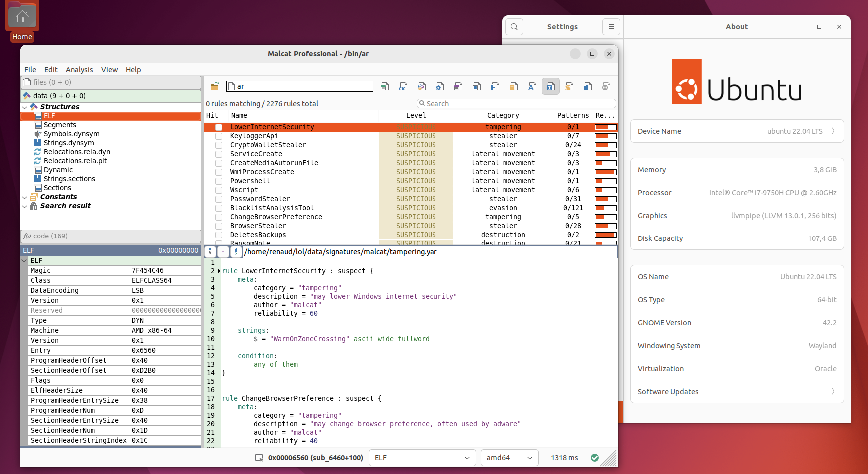Open the structure view cube icon
Screen dimensions: 868x474
pyautogui.click(x=422, y=87)
